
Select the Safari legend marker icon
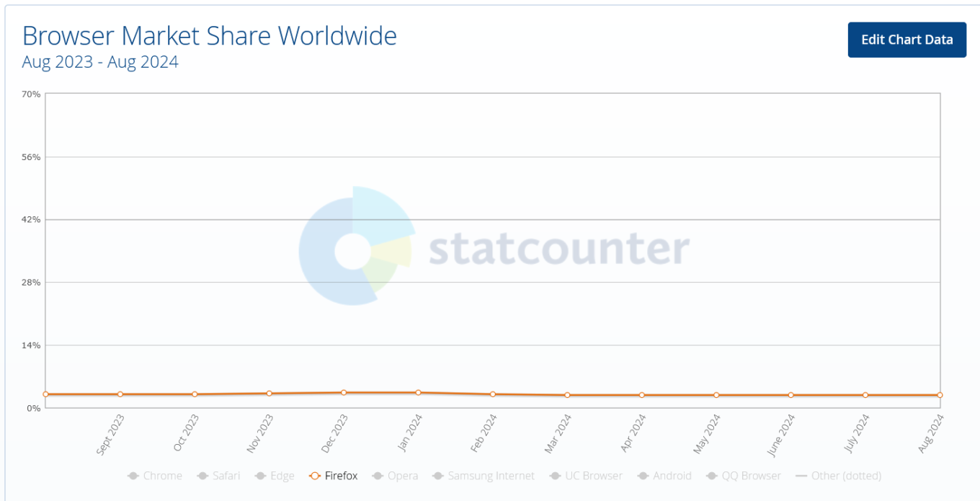click(x=202, y=476)
